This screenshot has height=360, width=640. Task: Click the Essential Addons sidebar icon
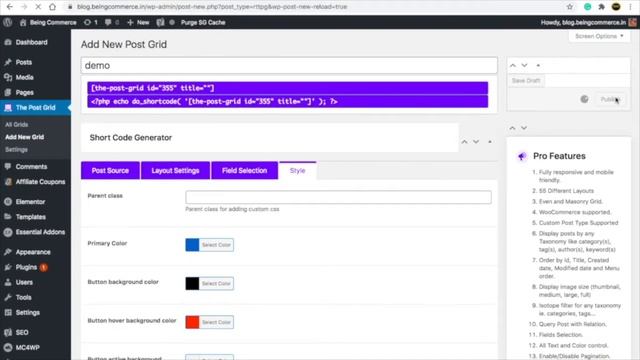click(x=8, y=232)
